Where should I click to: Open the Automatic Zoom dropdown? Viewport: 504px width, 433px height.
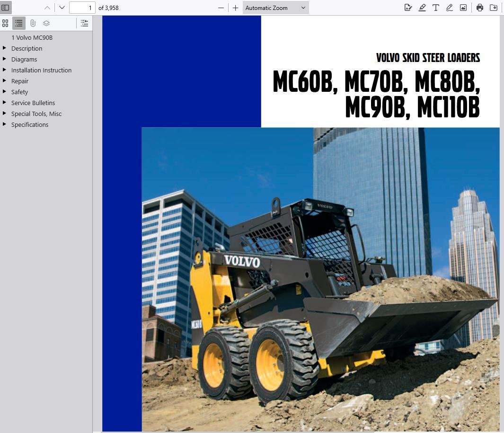(275, 8)
